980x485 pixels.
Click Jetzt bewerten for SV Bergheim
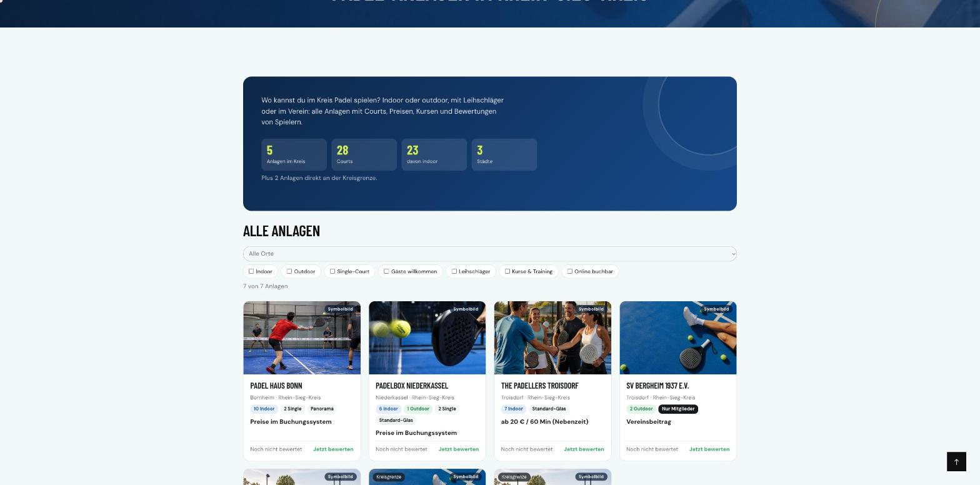709,449
